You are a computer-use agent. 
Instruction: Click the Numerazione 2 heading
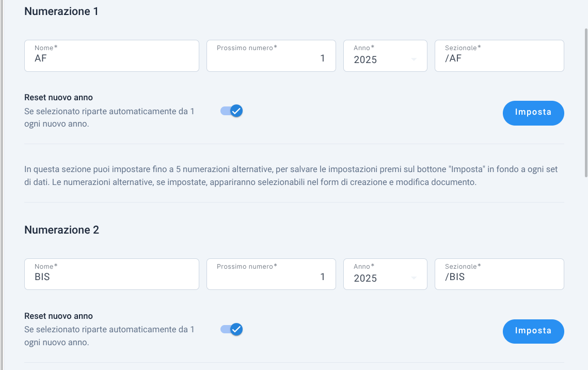click(x=61, y=229)
